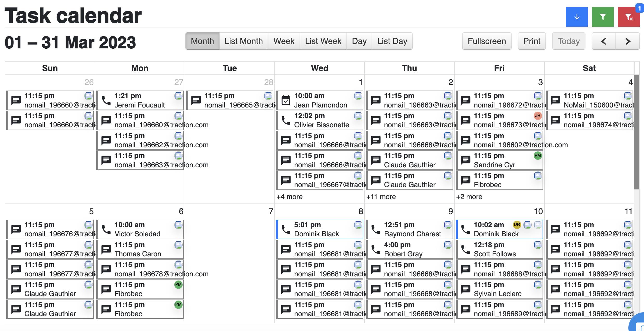Viewport: 644px width, 331px height.
Task: Go to the next month arrow
Action: [627, 41]
